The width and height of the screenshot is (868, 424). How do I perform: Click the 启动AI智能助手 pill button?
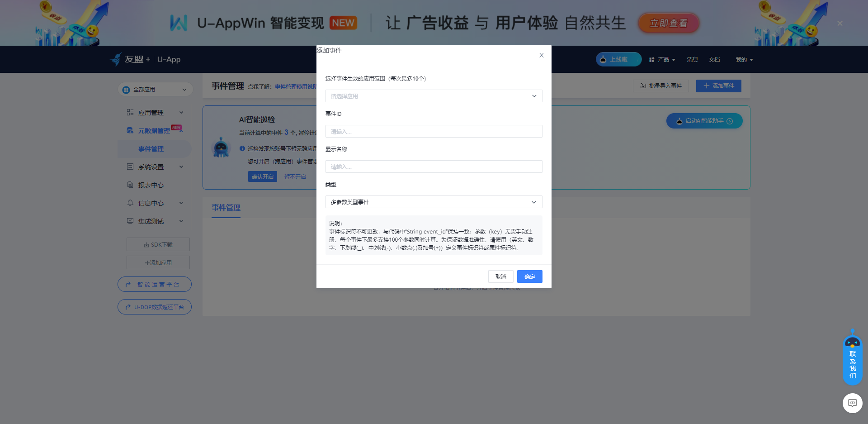703,121
